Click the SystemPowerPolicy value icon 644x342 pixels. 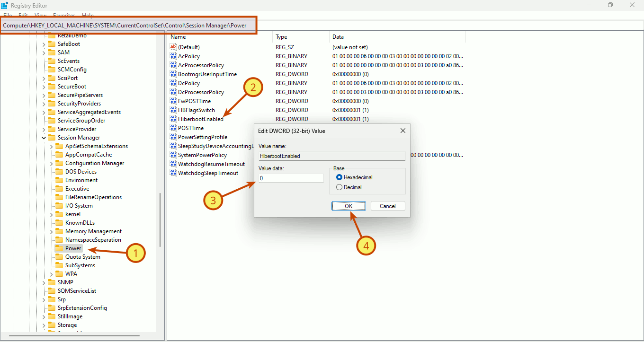point(173,155)
